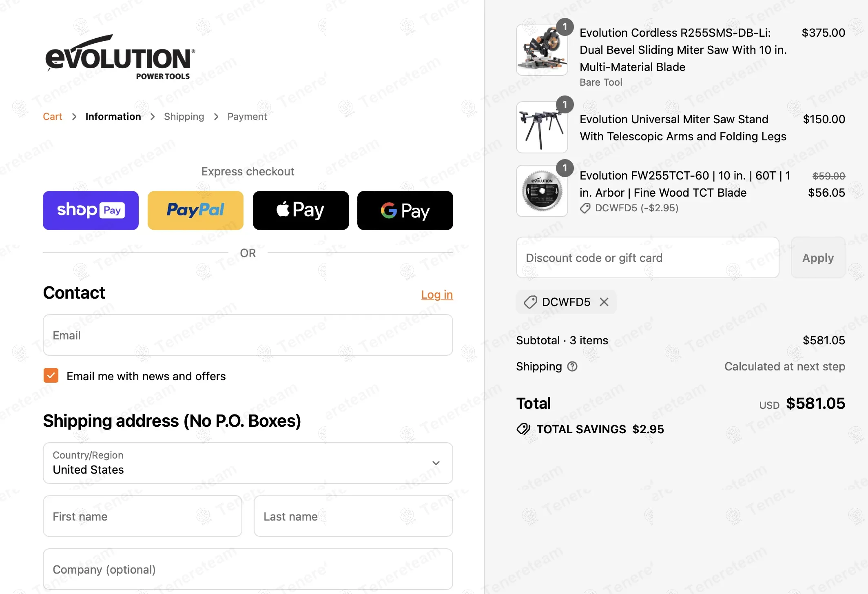The width and height of the screenshot is (868, 594).
Task: Check out using Google Pay
Action: pyautogui.click(x=405, y=211)
